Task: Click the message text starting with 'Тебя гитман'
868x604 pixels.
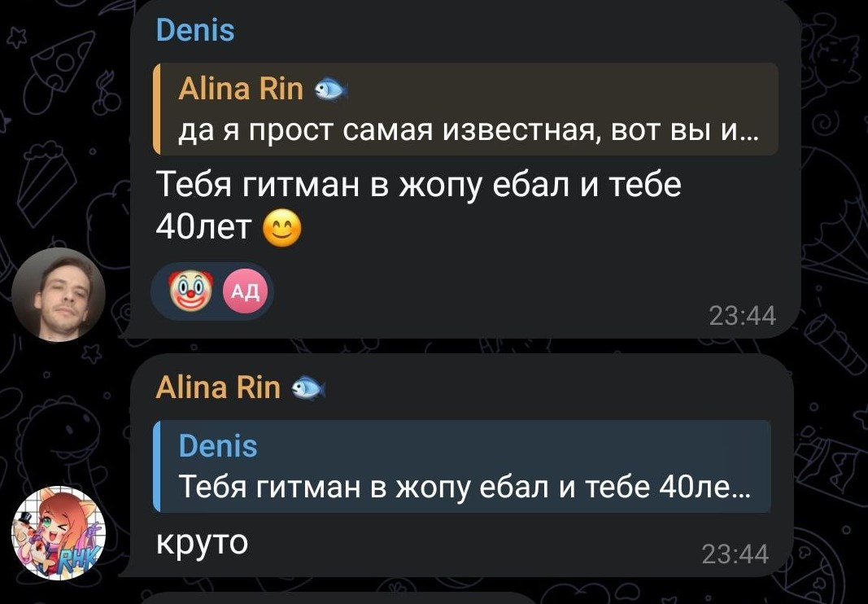Action: coord(418,206)
